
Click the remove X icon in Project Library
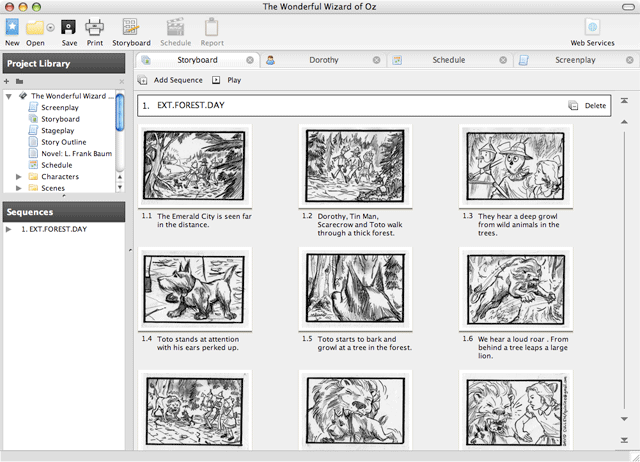[121, 82]
